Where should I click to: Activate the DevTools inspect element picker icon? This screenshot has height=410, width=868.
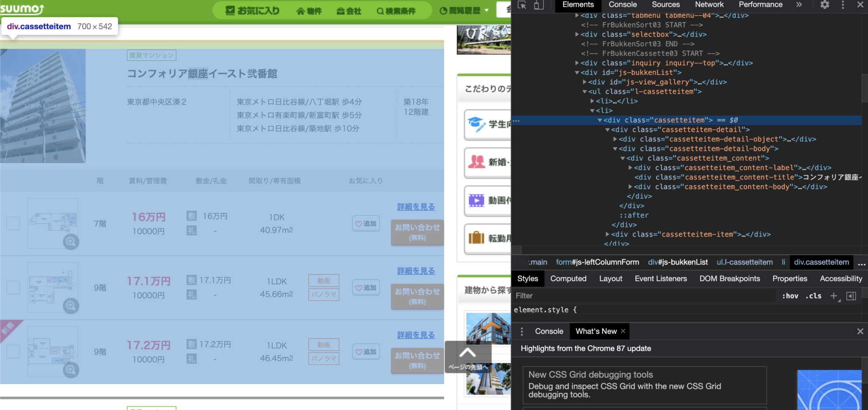point(522,5)
